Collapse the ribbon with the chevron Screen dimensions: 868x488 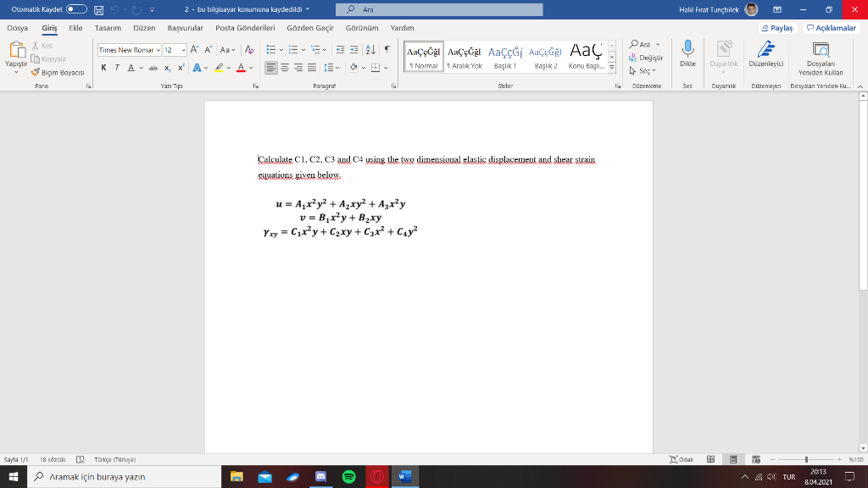click(x=860, y=86)
